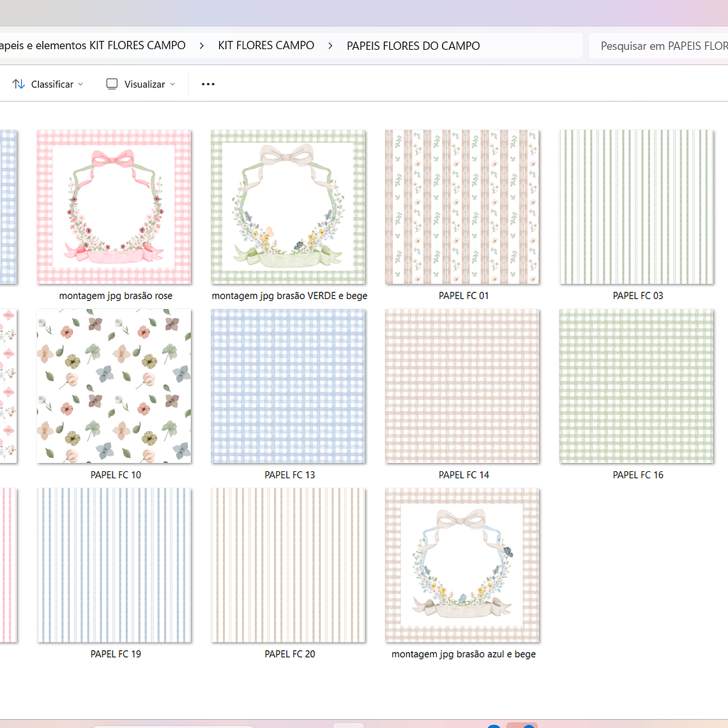Click the Visualizar layout icon
This screenshot has width=728, height=728.
coord(112,84)
